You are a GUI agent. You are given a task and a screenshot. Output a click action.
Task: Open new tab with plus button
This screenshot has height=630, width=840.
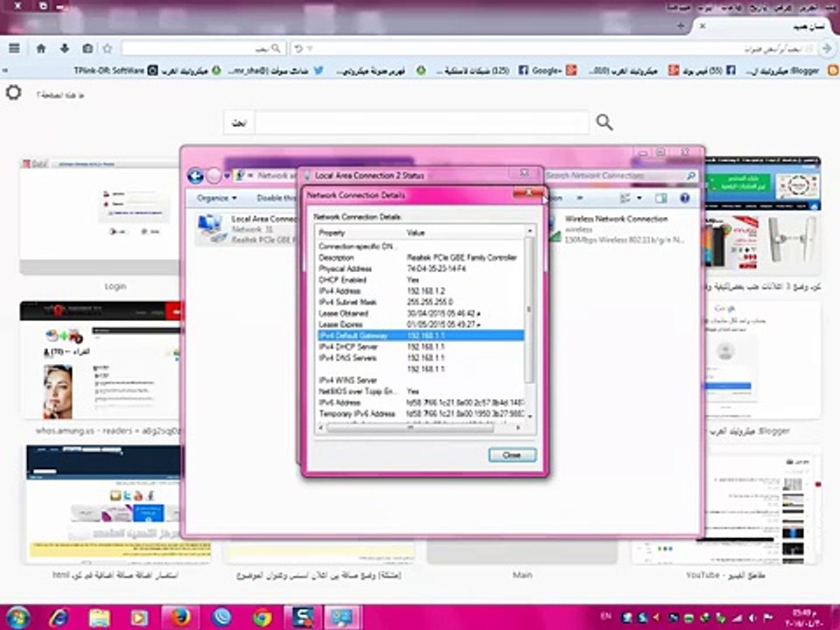coord(681,25)
